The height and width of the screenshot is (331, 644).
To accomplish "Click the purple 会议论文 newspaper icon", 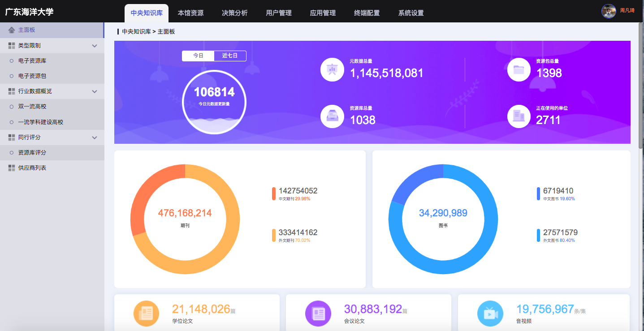I will (x=318, y=313).
